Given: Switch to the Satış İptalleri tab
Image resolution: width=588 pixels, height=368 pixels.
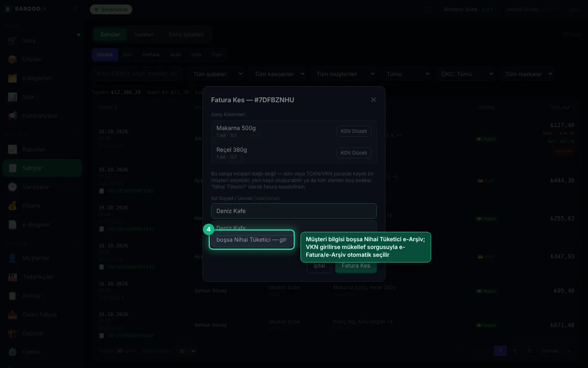Looking at the screenshot, I should click(186, 34).
